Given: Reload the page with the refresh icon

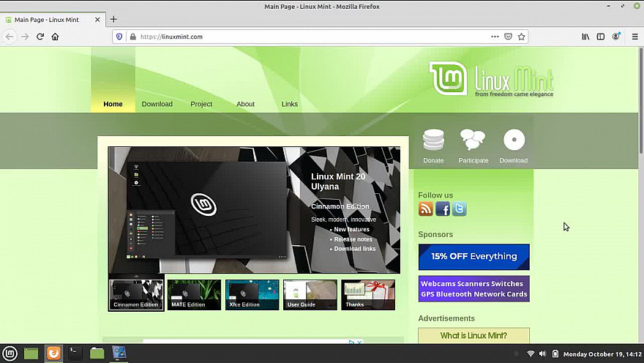Looking at the screenshot, I should [x=40, y=37].
